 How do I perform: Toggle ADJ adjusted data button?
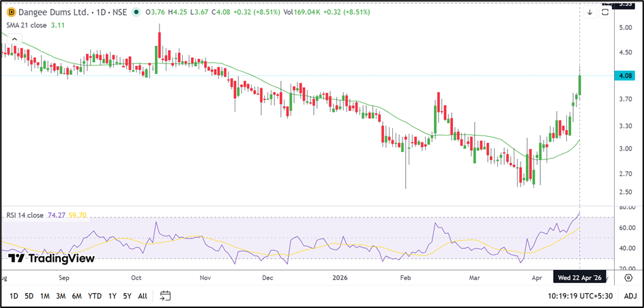coord(630,296)
